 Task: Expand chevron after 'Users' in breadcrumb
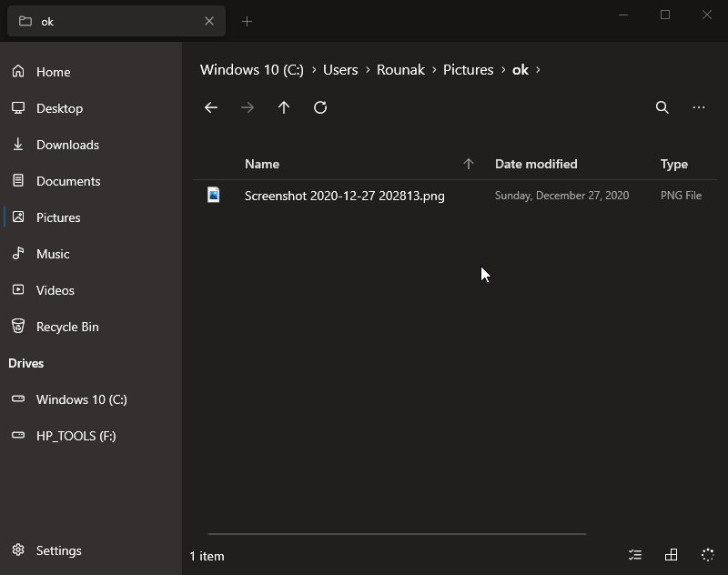368,70
